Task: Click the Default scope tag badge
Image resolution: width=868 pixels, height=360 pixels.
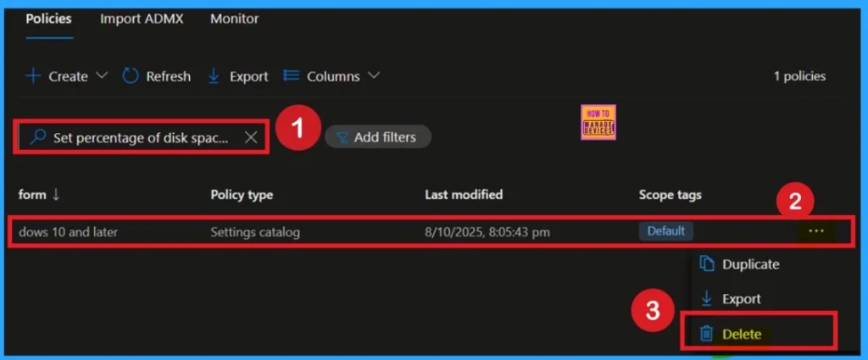Action: coord(665,230)
